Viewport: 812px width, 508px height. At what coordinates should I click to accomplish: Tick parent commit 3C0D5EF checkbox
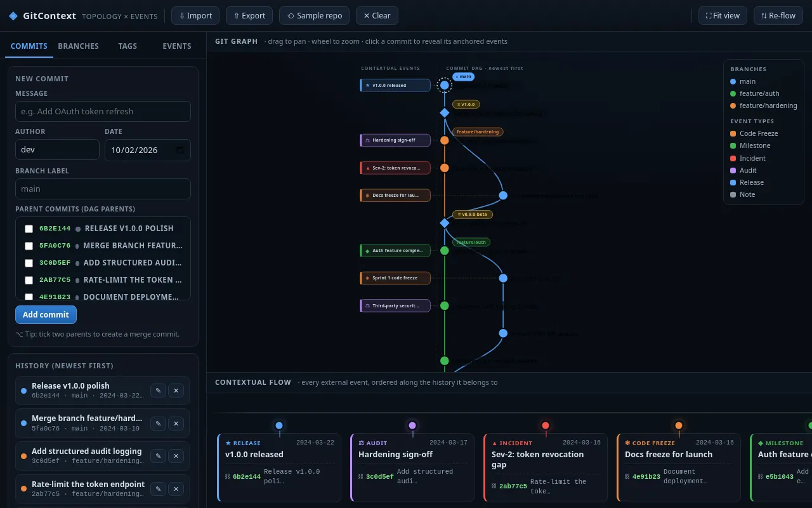(29, 263)
